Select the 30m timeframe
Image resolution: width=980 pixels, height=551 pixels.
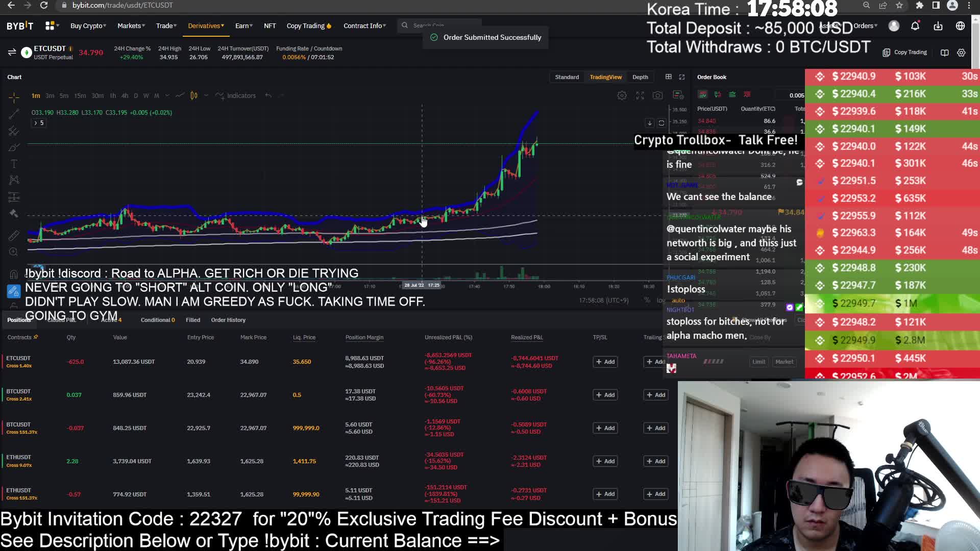click(97, 95)
